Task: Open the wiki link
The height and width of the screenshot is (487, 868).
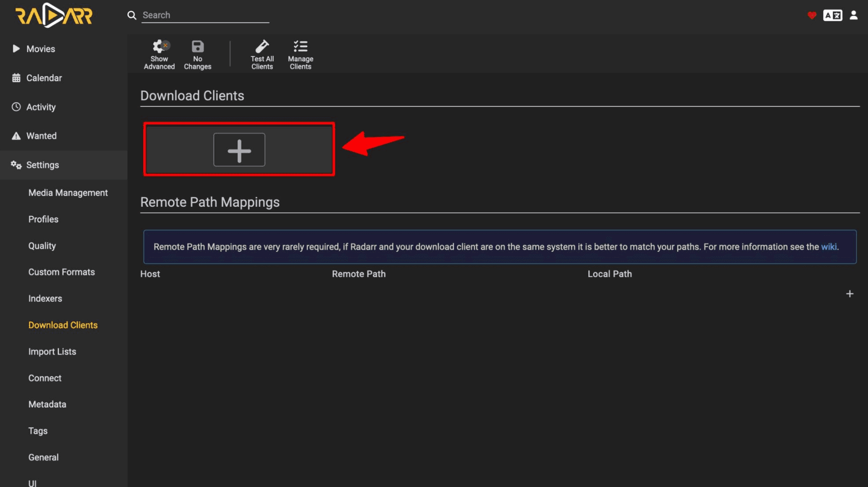Action: click(829, 246)
